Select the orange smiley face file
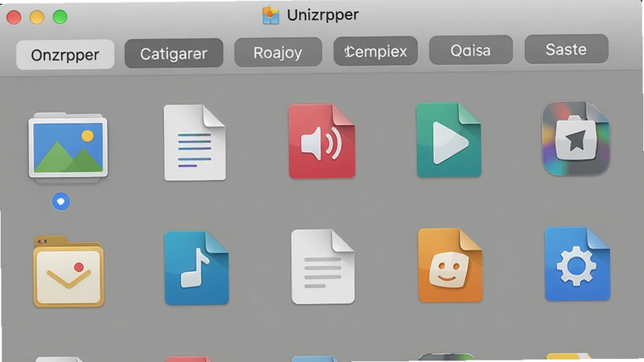This screenshot has height=362, width=644. 450,265
